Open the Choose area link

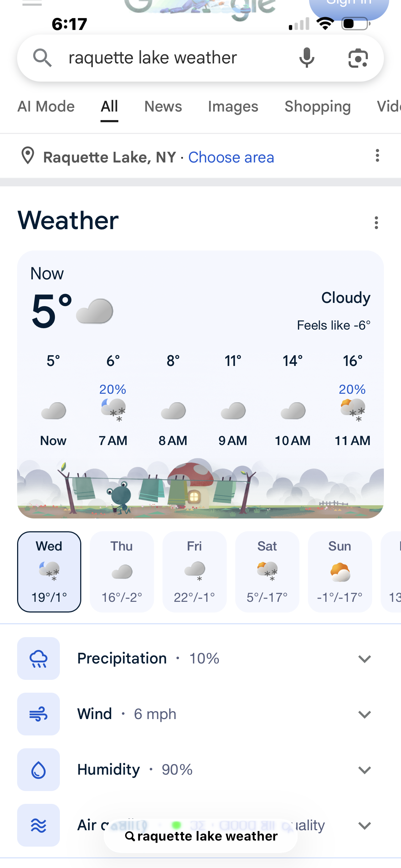(x=231, y=157)
